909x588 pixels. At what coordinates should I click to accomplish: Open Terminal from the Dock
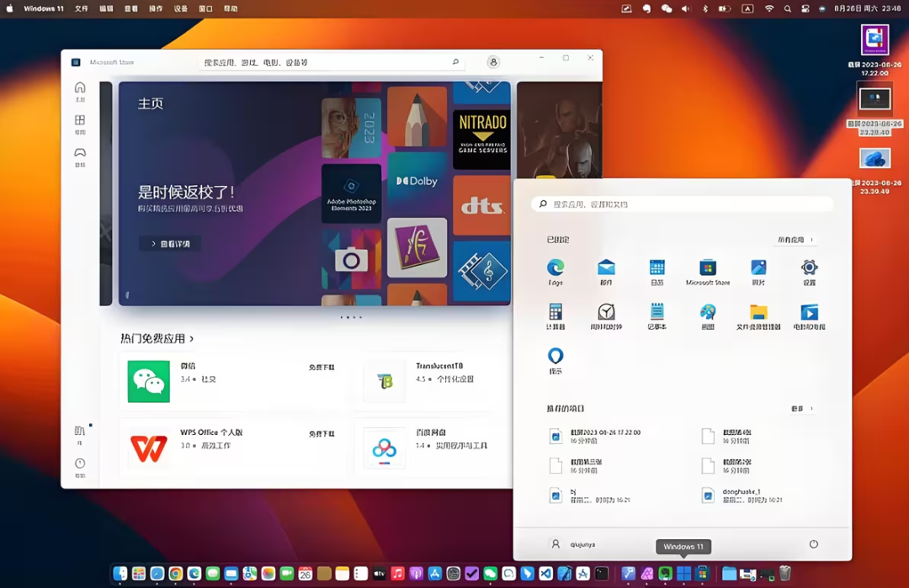tap(602, 574)
